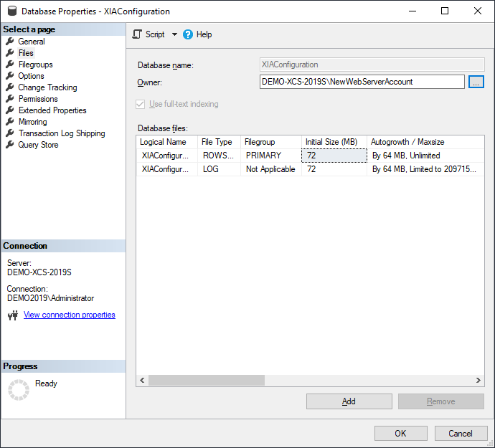The width and height of the screenshot is (495, 448).
Task: Close the Database Properties window
Action: click(x=478, y=11)
